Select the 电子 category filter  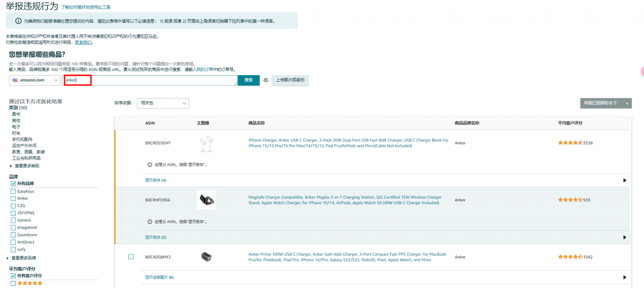click(x=16, y=127)
